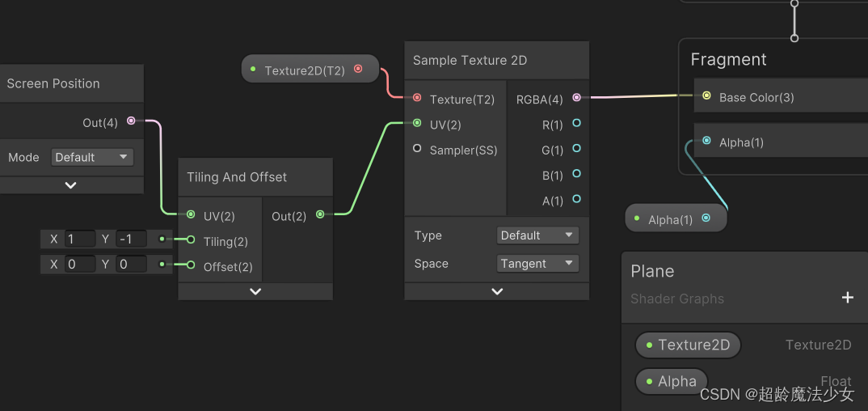Click the Fragment Base Color(3) input port
The height and width of the screenshot is (411, 868).
(706, 95)
